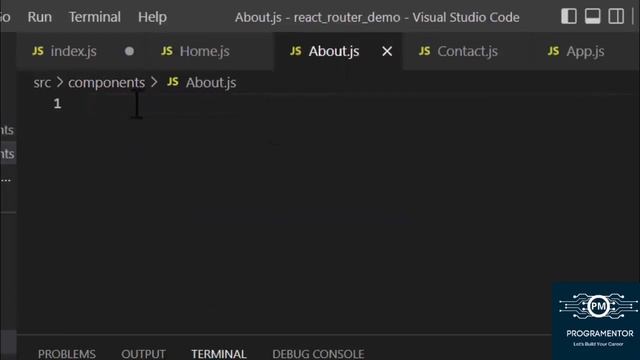Toggle primary side bar layout icon
The width and height of the screenshot is (640, 360).
point(569,17)
